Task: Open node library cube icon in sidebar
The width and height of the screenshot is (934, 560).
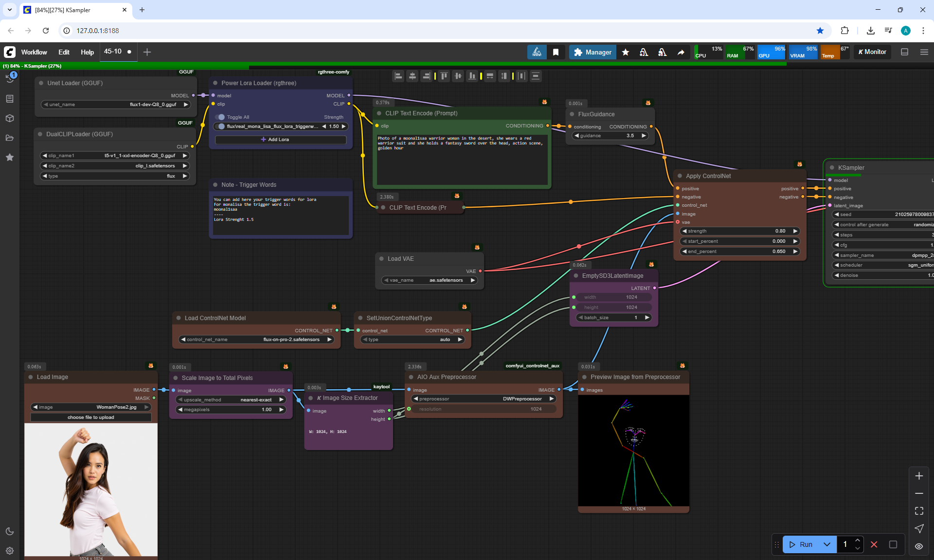Action: coord(10,118)
